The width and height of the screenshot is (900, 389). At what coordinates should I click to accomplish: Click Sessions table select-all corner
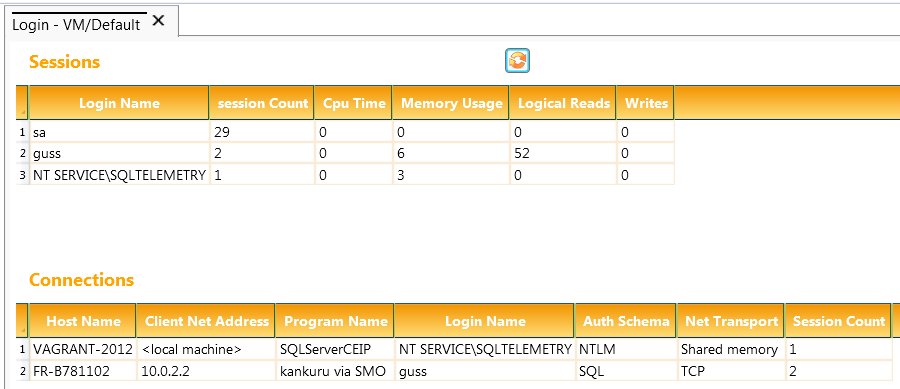22,103
